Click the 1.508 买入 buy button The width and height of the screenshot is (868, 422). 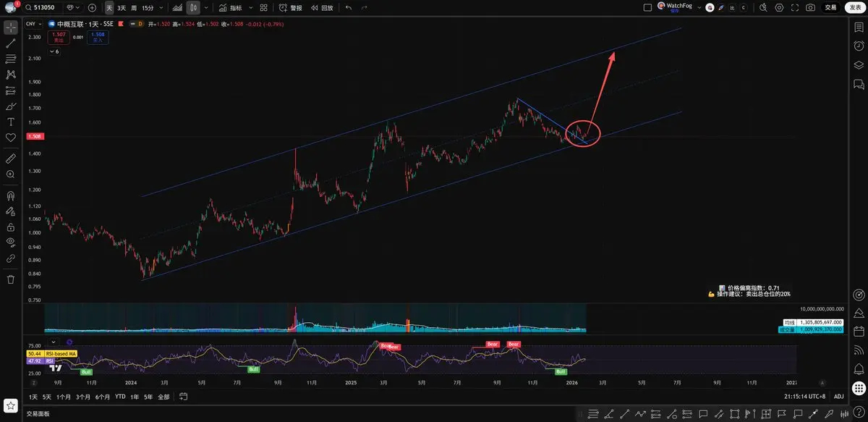98,37
